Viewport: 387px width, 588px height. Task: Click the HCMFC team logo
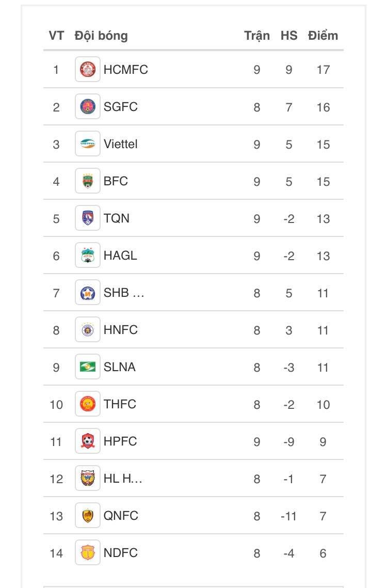pyautogui.click(x=87, y=69)
